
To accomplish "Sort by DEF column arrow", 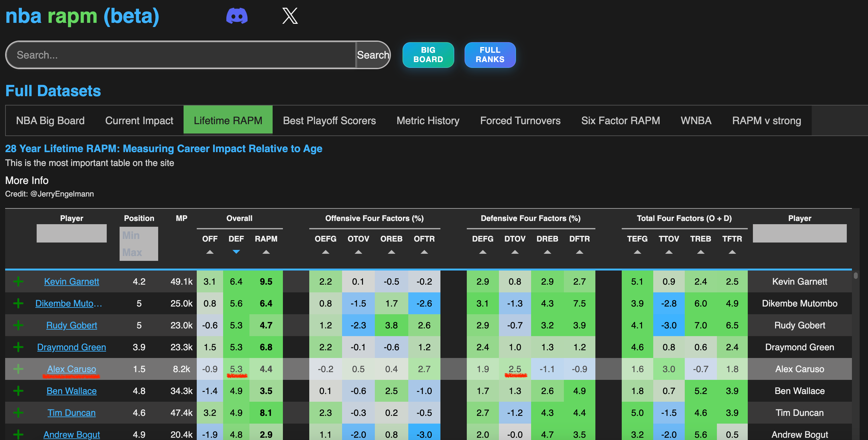I will pyautogui.click(x=236, y=252).
